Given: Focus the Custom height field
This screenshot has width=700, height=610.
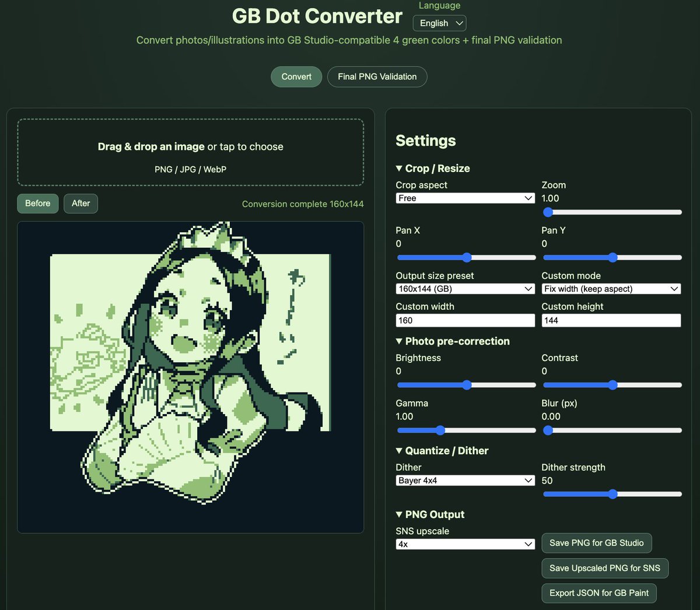Looking at the screenshot, I should pyautogui.click(x=611, y=320).
